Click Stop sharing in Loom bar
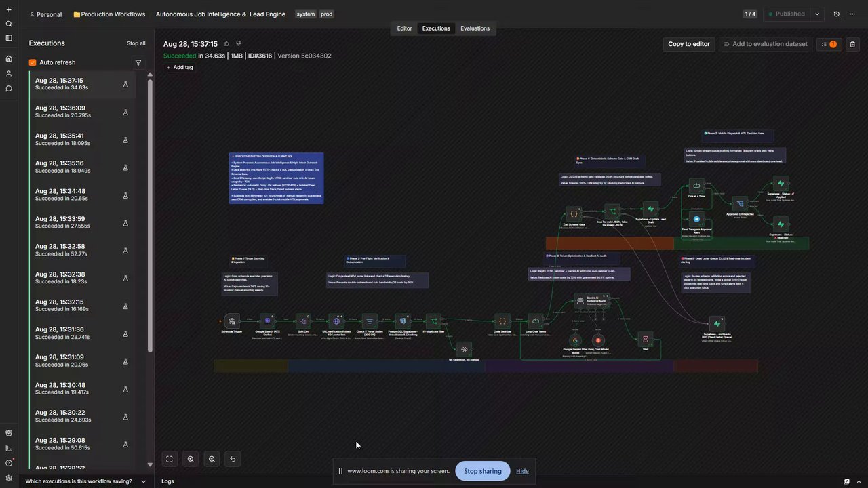The width and height of the screenshot is (868, 488). [x=483, y=471]
